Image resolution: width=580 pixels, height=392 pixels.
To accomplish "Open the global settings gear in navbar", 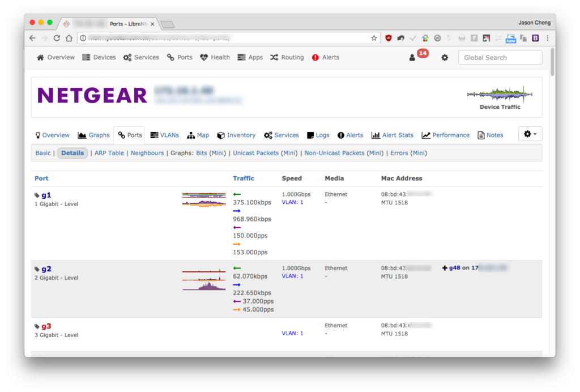I will (445, 58).
